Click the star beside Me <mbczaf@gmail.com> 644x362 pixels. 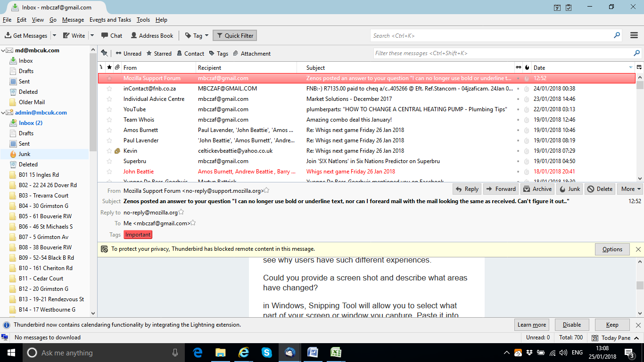193,223
